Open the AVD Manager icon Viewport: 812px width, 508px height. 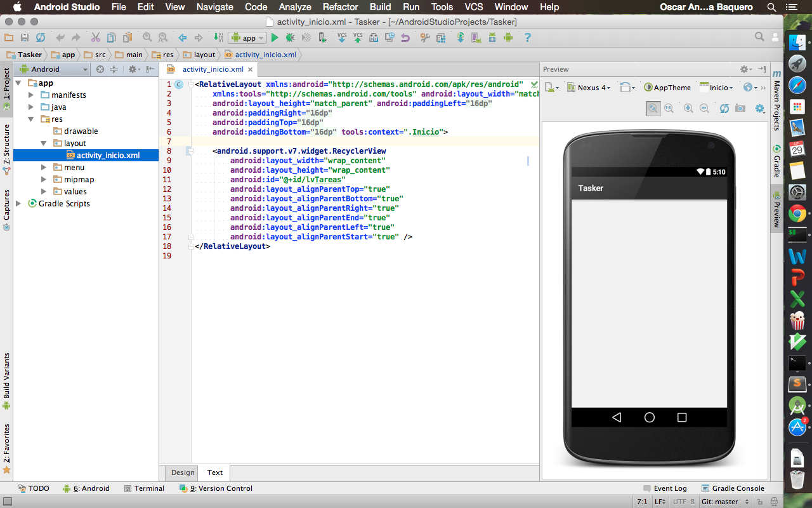pyautogui.click(x=476, y=38)
